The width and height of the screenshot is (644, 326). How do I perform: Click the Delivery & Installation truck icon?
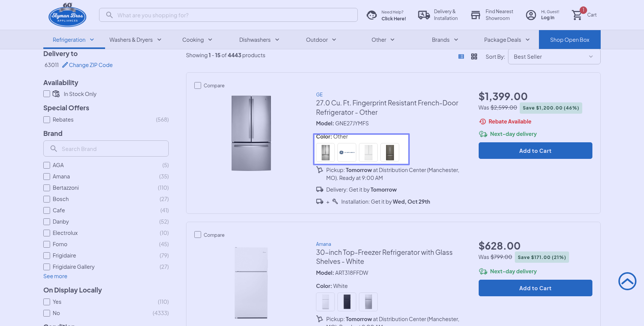424,15
